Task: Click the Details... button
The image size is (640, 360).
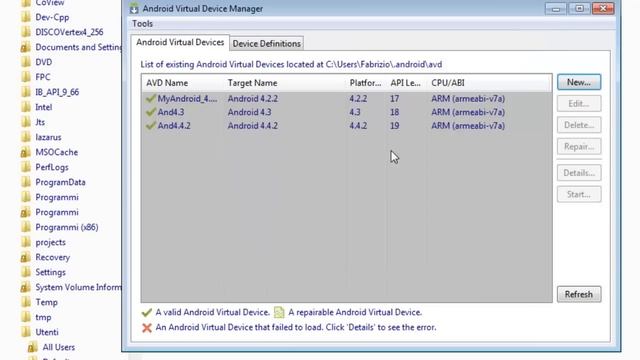Action: [x=579, y=173]
